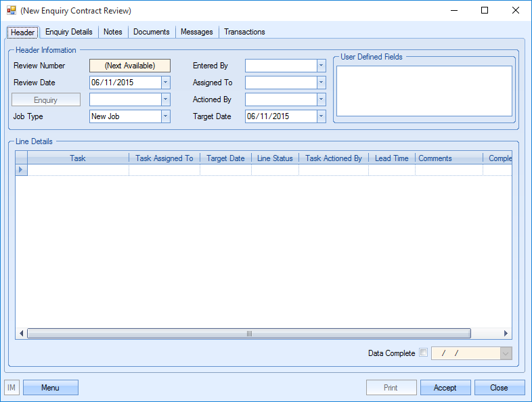Screen dimensions: 532x402
Task: Open the Documents tab
Action: point(152,32)
